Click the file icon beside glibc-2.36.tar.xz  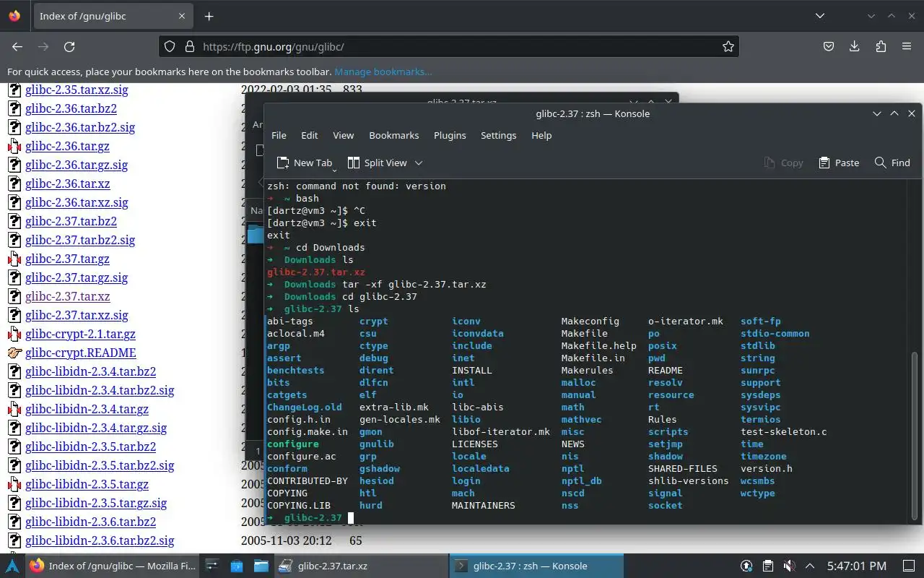[x=14, y=184]
